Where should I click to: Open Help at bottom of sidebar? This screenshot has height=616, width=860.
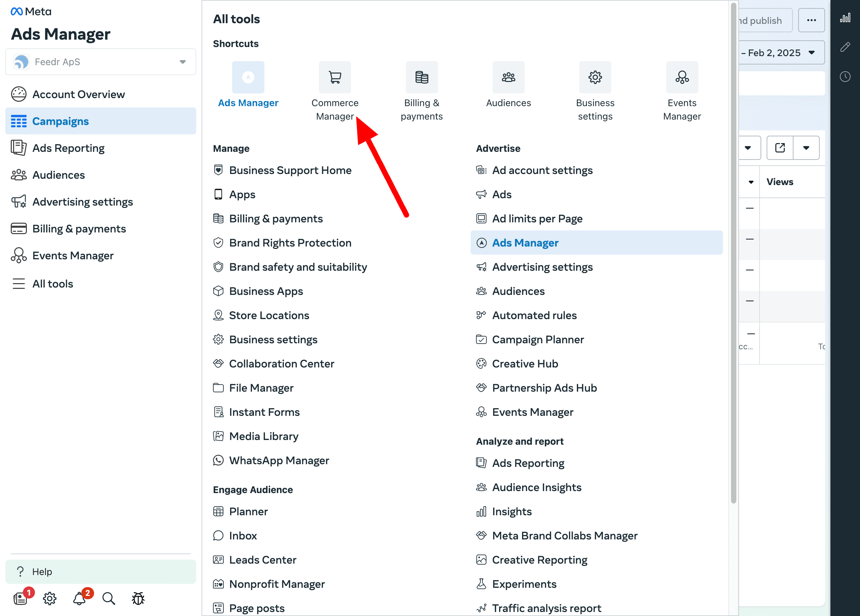[42, 572]
